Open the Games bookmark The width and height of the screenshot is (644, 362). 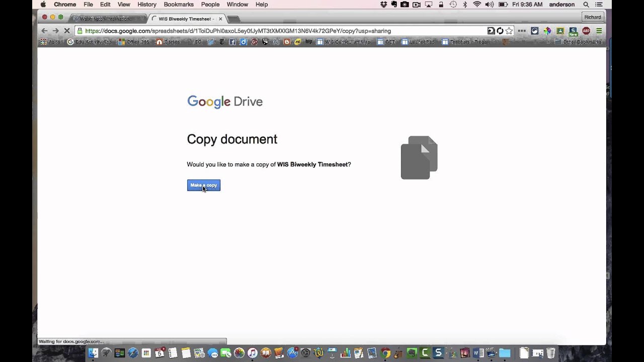[x=168, y=42]
